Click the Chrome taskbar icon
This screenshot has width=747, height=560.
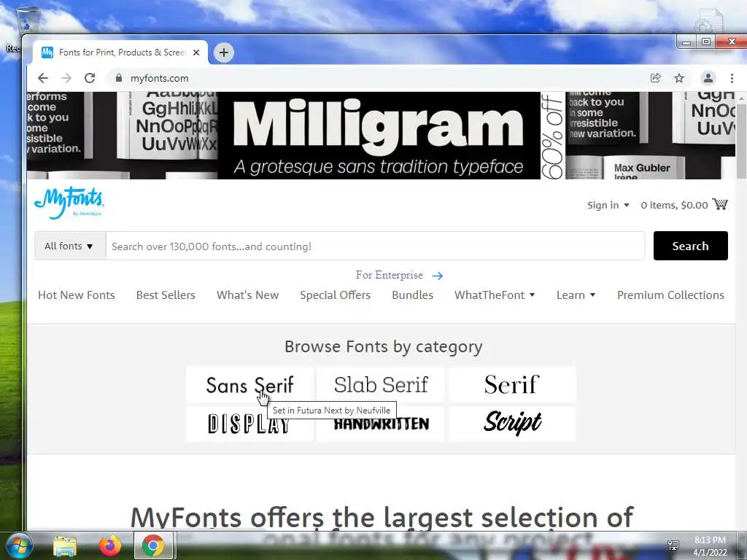point(153,545)
